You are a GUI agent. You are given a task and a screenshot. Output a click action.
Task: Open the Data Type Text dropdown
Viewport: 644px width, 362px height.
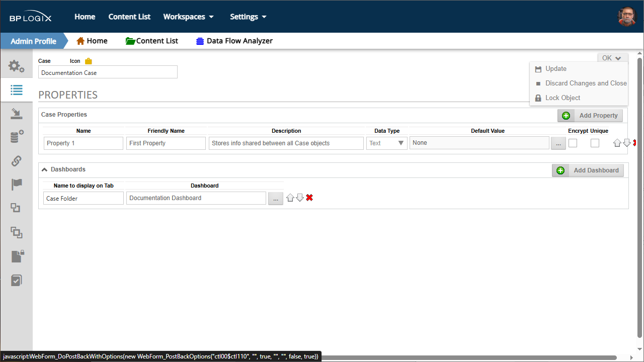click(x=387, y=143)
